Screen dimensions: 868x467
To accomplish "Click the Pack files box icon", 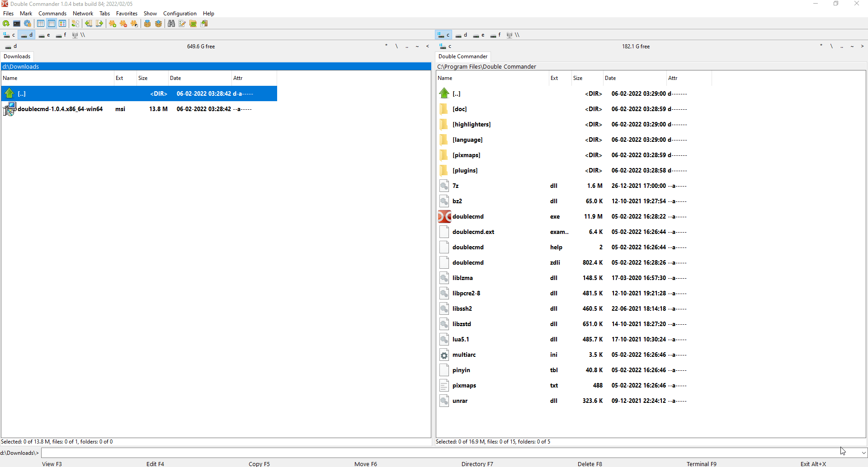I will [x=147, y=23].
